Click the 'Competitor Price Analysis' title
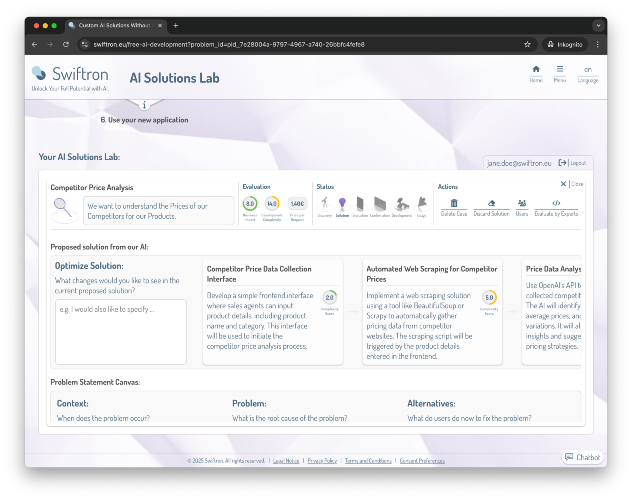632x500 pixels. [92, 187]
